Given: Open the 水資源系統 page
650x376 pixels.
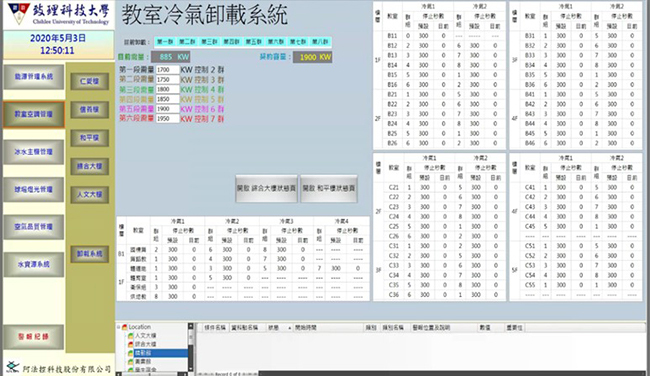Looking at the screenshot, I should tap(34, 264).
